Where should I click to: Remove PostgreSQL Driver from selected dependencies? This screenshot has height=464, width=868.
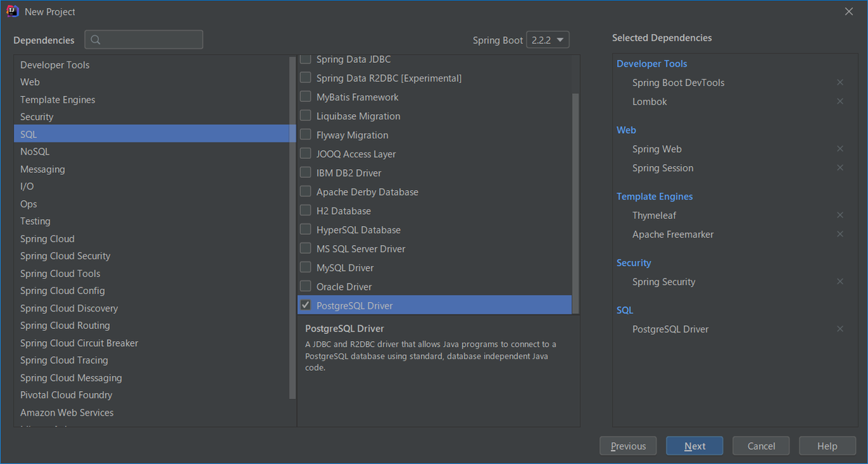(840, 329)
